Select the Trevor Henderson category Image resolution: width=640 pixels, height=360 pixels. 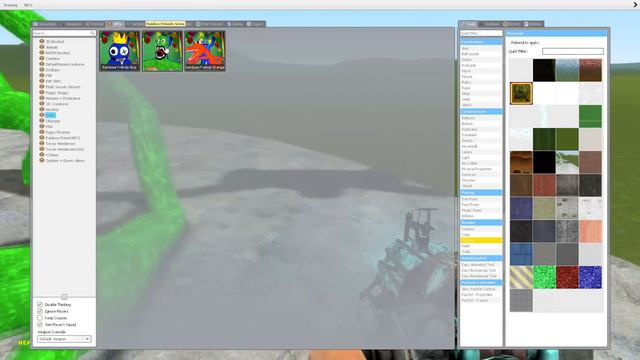60,144
